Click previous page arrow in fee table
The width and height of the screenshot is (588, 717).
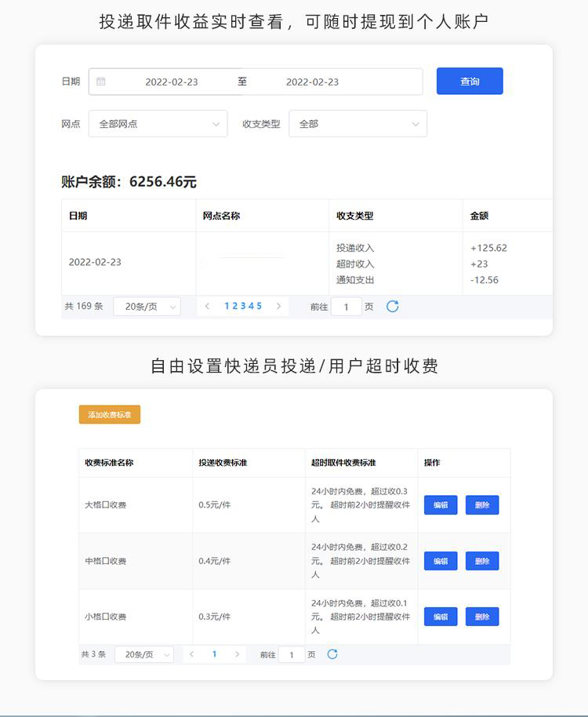(x=191, y=654)
